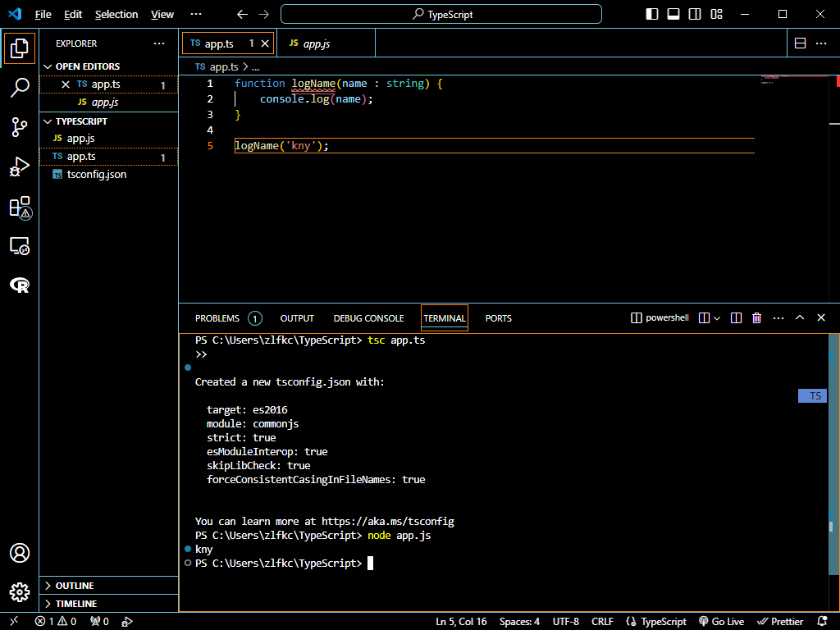Change indentation via Spaces: 4
This screenshot has height=630, width=840.
[519, 622]
